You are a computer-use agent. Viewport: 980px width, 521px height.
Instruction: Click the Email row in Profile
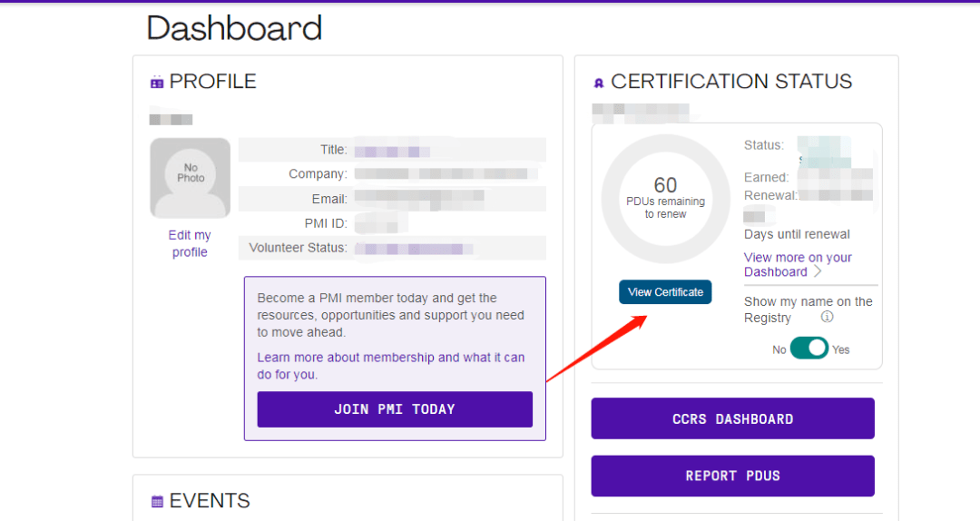pos(392,199)
